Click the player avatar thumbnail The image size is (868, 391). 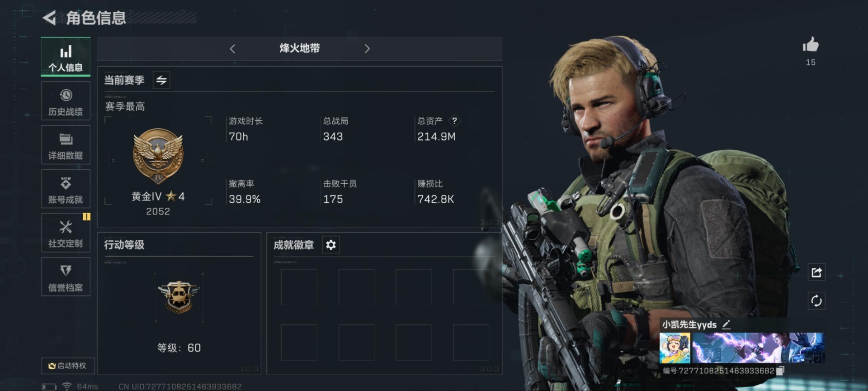[675, 348]
